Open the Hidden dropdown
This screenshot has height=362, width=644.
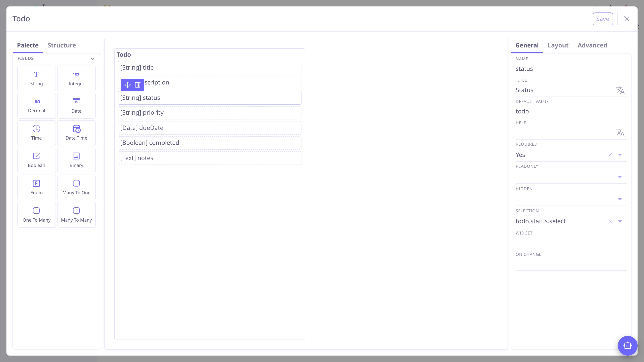click(x=620, y=199)
